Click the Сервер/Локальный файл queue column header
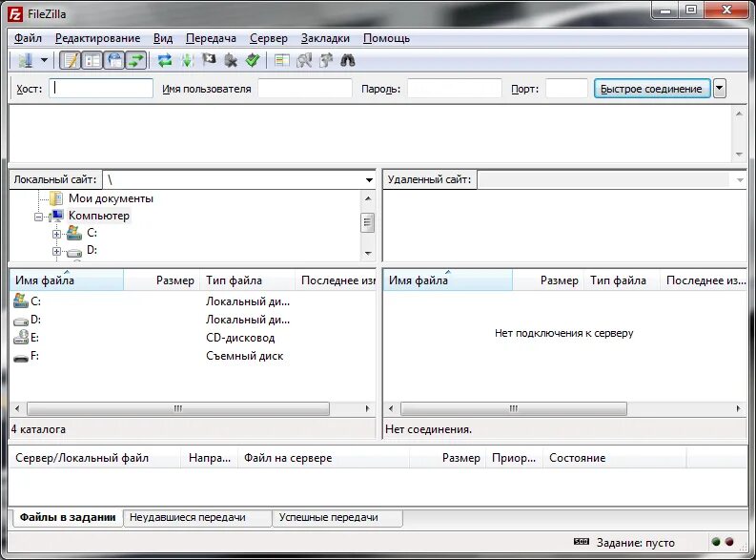756x560 pixels. tap(95, 458)
